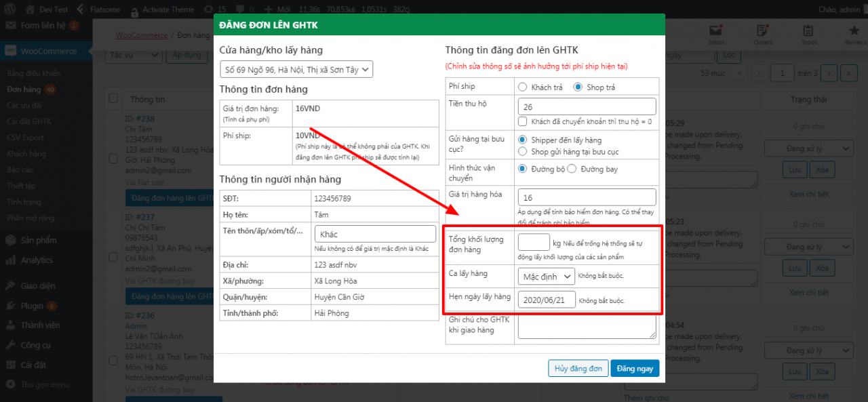The width and height of the screenshot is (868, 402).
Task: Click the Analytics bar chart icon in sidebar
Action: click(10, 260)
